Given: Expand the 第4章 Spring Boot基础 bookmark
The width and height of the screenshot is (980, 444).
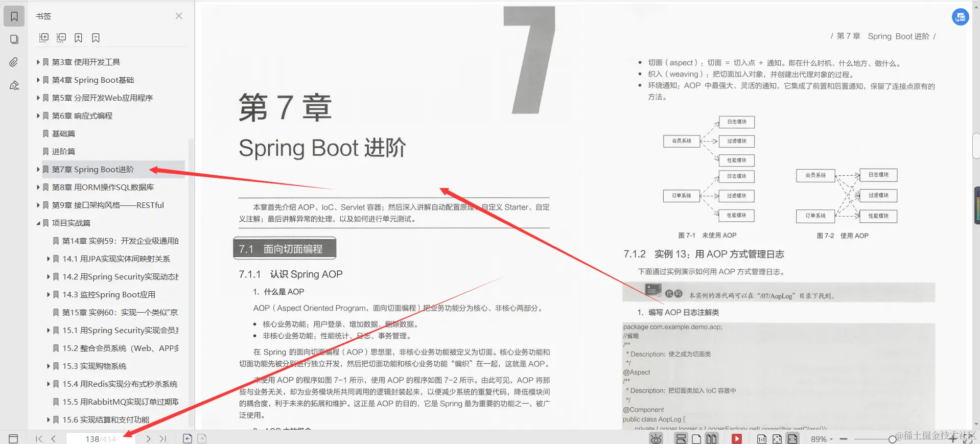Looking at the screenshot, I should click(x=38, y=80).
